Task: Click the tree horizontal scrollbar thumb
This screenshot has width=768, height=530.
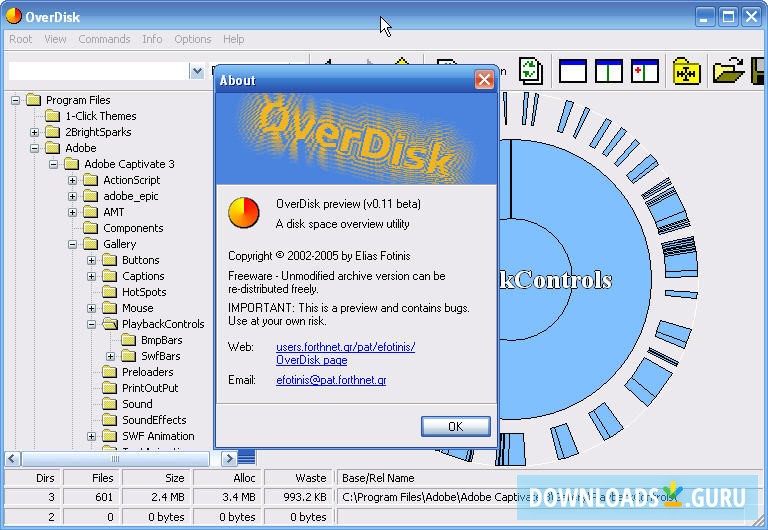Action: click(x=115, y=459)
